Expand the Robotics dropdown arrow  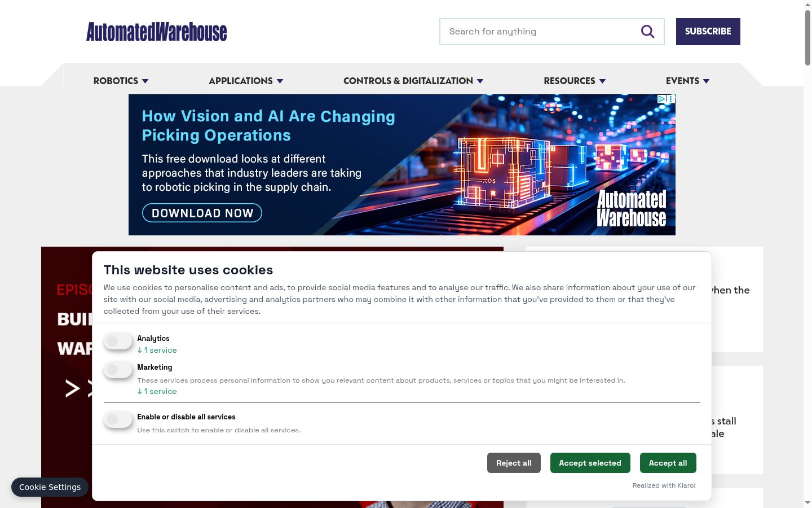click(145, 81)
